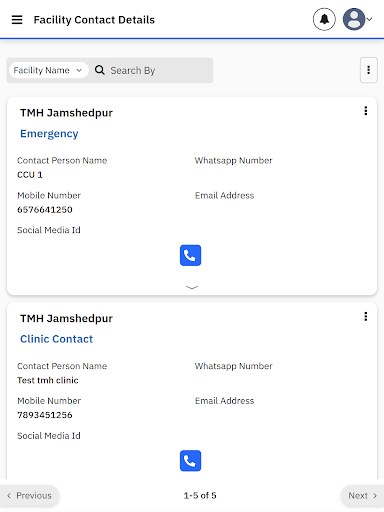Go to the Previous page

point(29,496)
